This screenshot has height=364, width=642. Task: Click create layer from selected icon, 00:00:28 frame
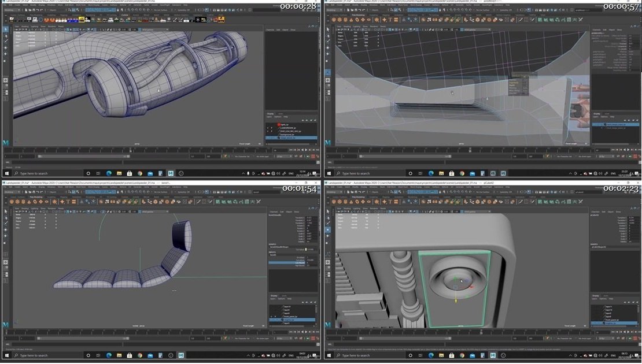315,120
